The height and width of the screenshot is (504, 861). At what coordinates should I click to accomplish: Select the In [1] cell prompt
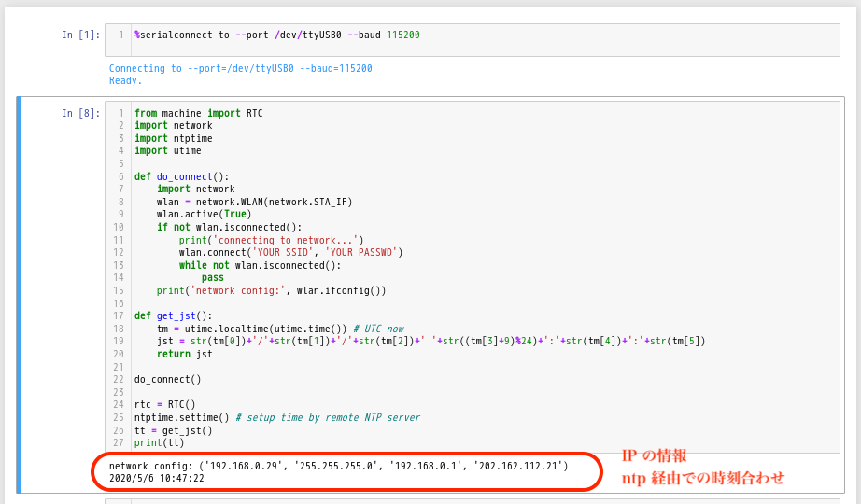coord(80,35)
